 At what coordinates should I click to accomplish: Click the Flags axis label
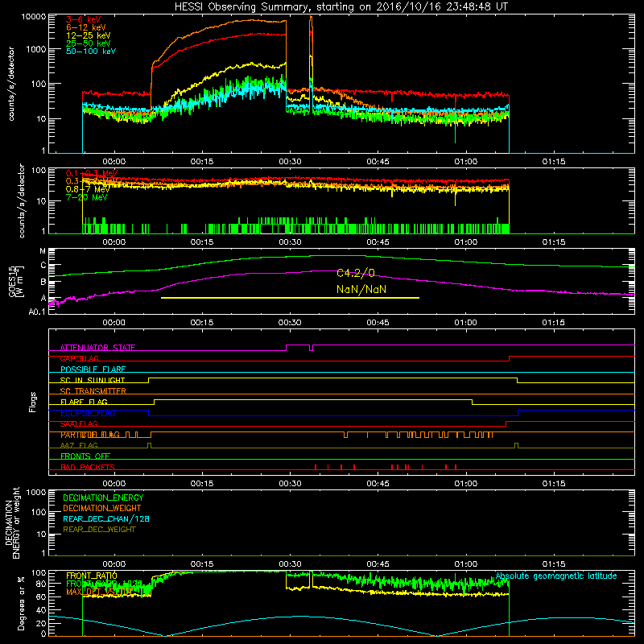point(33,402)
